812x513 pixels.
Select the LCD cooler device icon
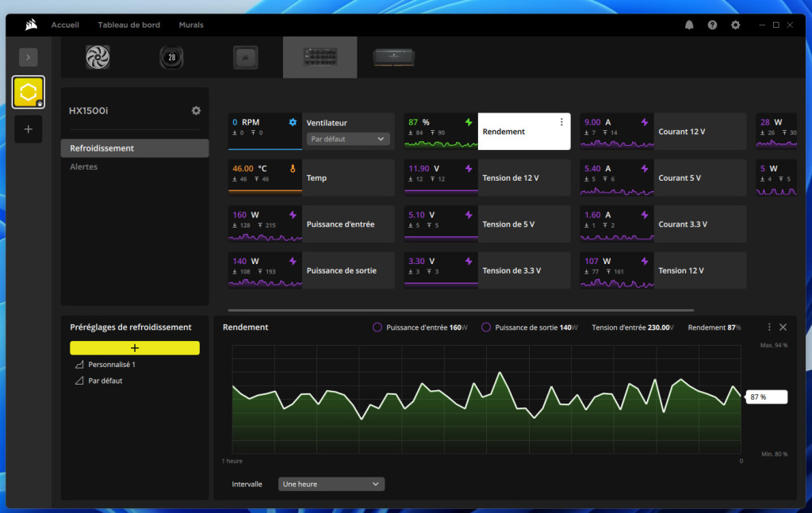pos(171,56)
